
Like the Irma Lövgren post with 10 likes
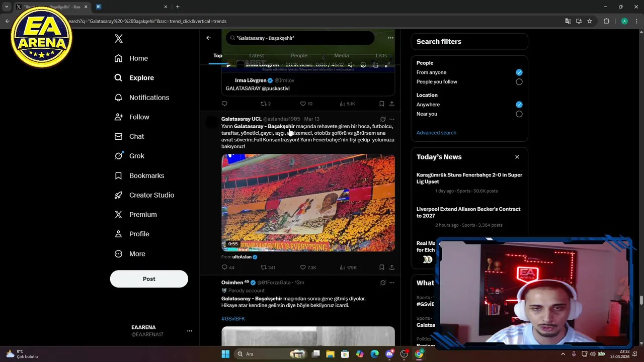(306, 104)
